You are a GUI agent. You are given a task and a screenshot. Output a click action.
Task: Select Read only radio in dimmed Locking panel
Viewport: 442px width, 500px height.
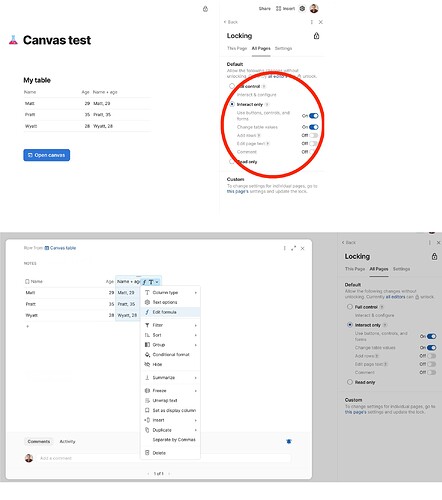coord(350,382)
